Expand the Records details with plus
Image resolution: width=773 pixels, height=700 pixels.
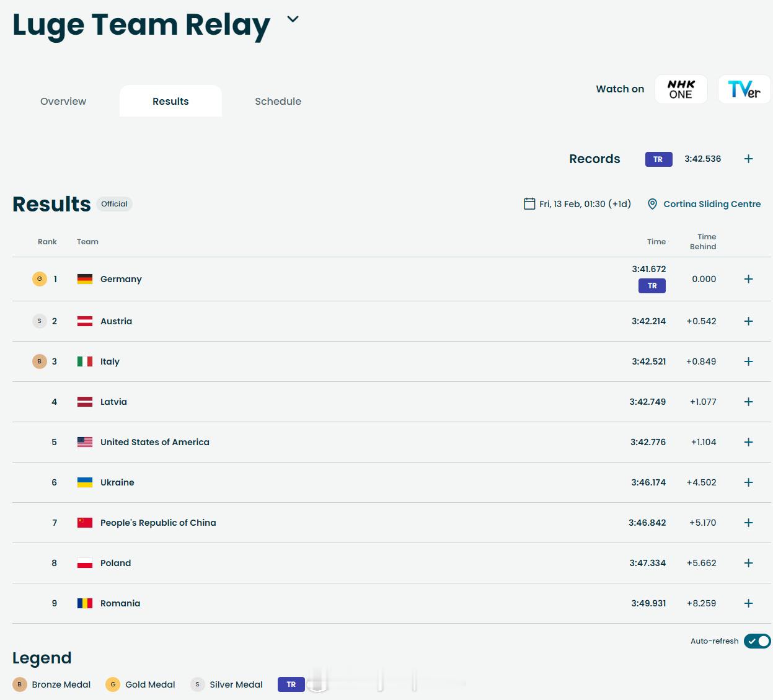tap(748, 159)
